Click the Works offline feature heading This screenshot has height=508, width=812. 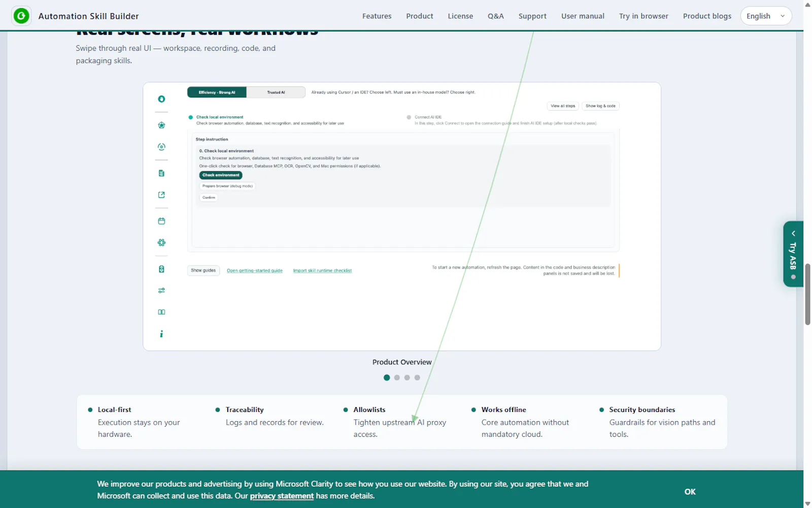(x=503, y=410)
